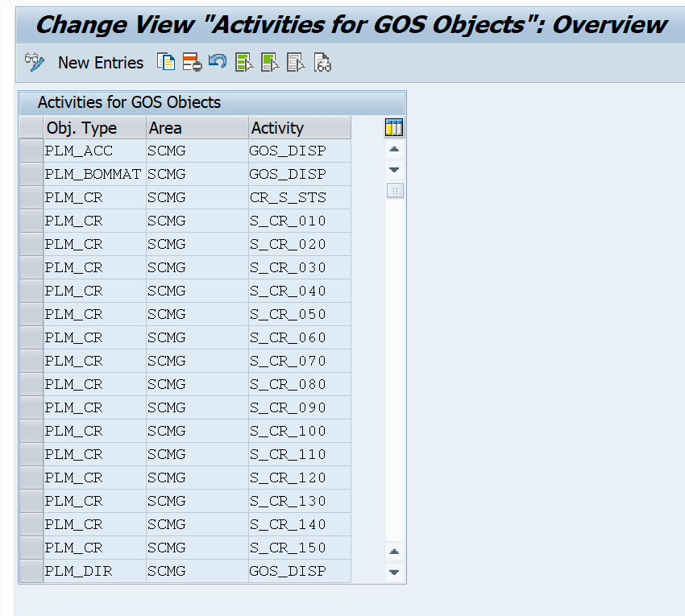The width and height of the screenshot is (685, 616).
Task: Click the S_CR_100 activity cell
Action: 300,431
